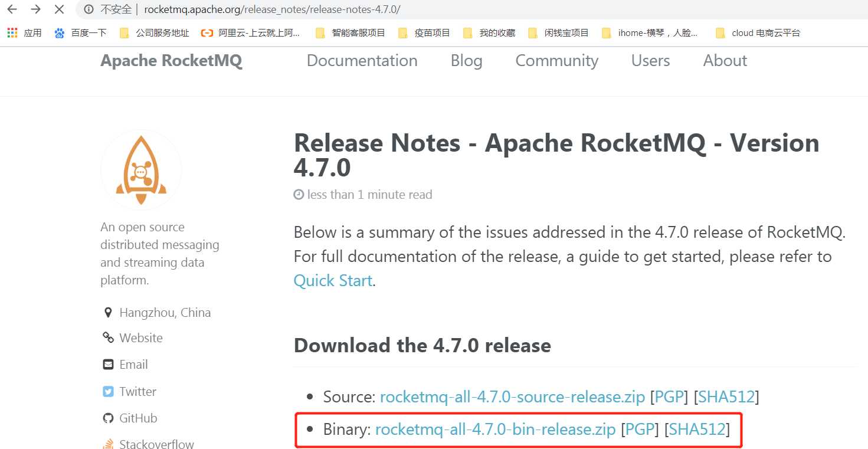Download rocketmq-all-4.7.0-source-release.zip

pyautogui.click(x=512, y=397)
